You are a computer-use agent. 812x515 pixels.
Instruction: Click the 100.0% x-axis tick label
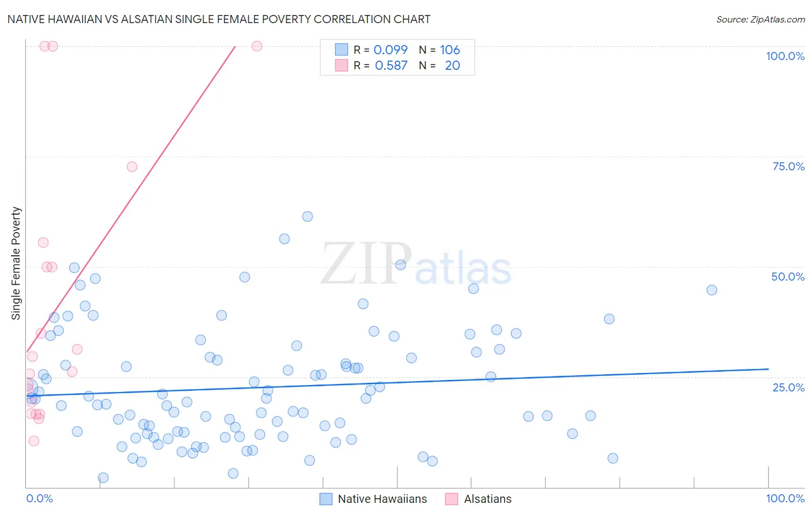tap(785, 498)
